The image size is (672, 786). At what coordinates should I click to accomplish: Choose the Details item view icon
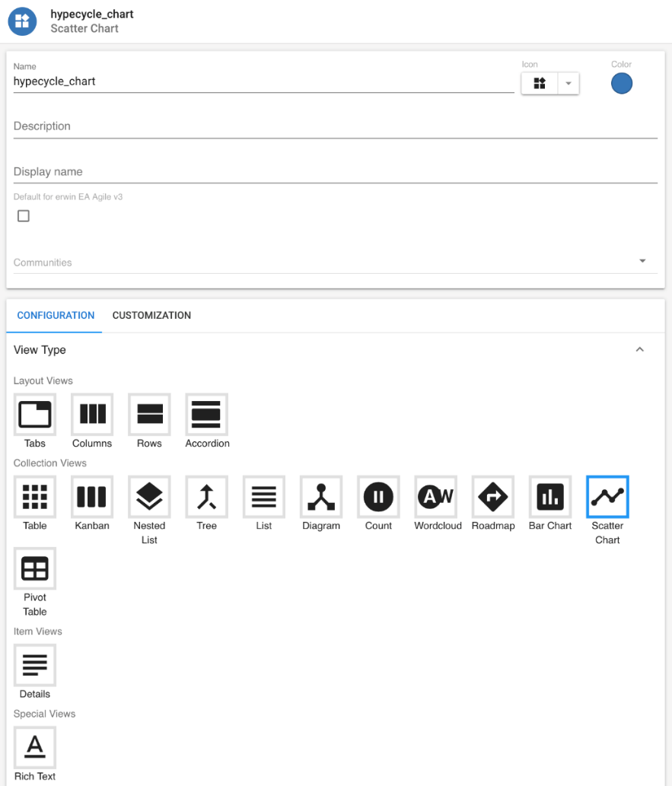click(34, 665)
